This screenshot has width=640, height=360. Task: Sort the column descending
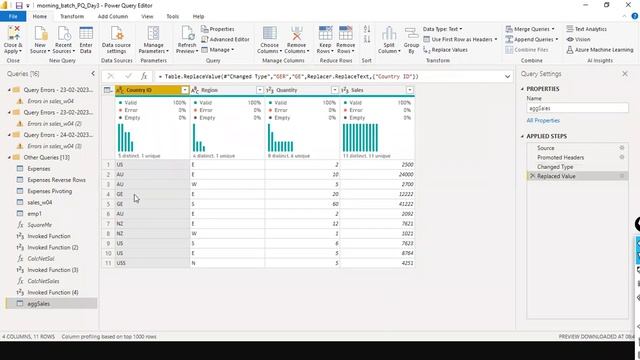coord(367,39)
